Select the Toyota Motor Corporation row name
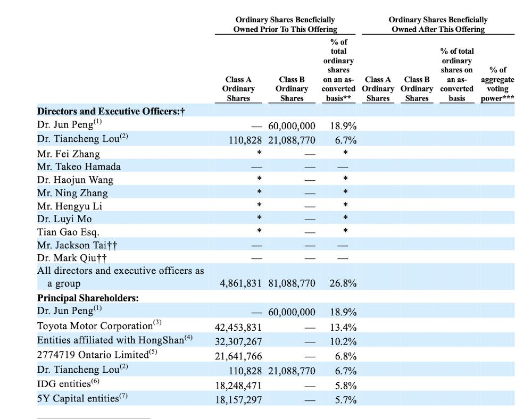The image size is (532, 419). (x=95, y=326)
